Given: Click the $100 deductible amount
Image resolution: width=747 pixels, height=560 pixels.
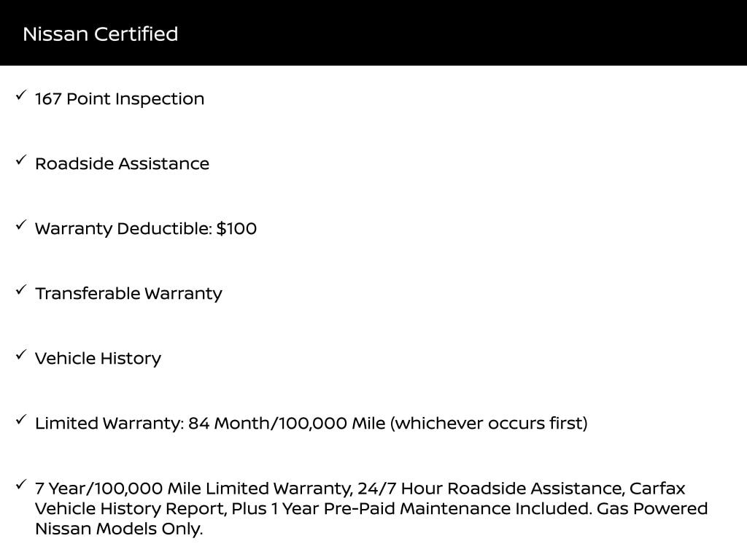Looking at the screenshot, I should point(236,229).
